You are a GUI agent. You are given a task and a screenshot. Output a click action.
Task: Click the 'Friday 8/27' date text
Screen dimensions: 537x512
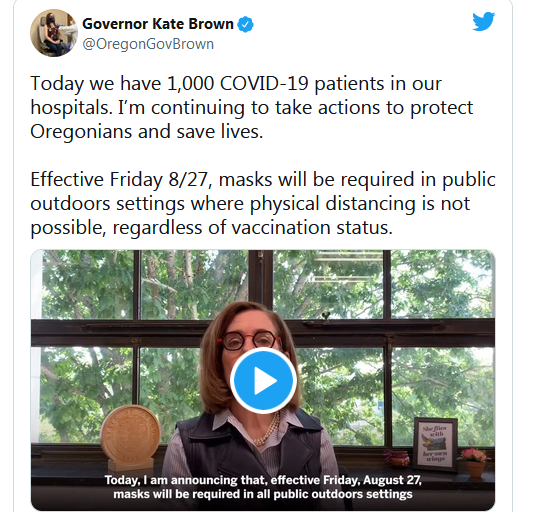click(159, 179)
